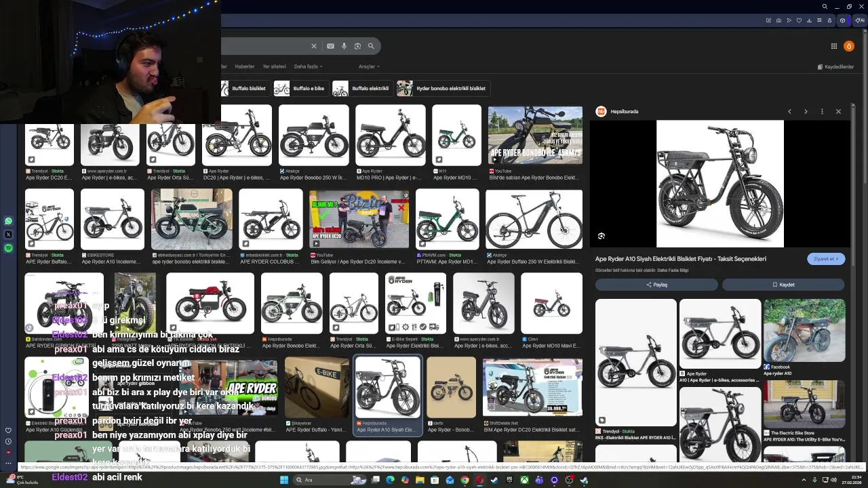Open X (Twitter) in the Opera sidebar
This screenshot has height=488, width=868.
(8, 235)
